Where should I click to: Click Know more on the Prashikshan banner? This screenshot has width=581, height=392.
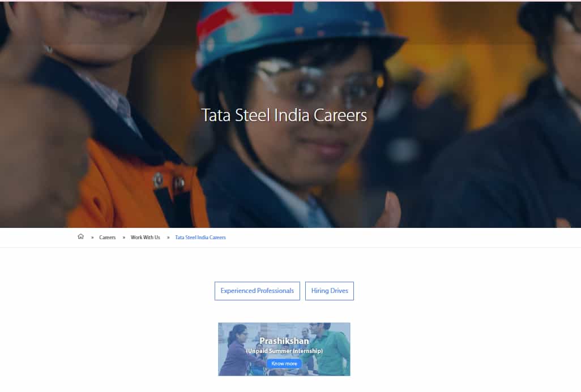(284, 364)
